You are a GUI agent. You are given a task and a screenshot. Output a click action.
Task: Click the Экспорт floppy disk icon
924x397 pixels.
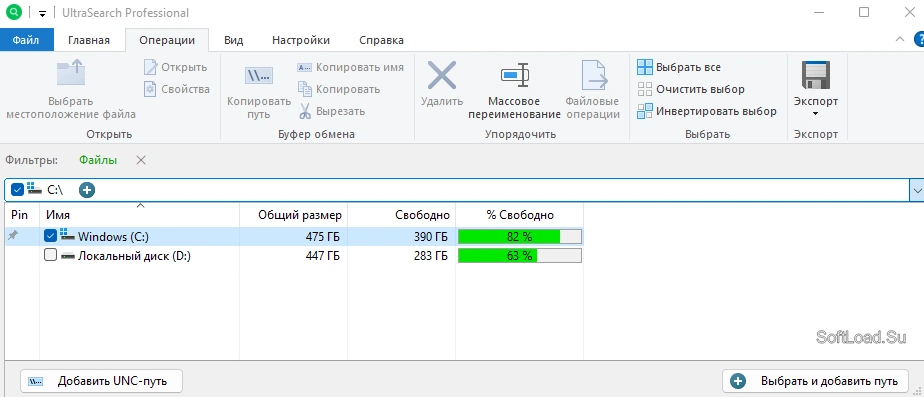tap(816, 75)
